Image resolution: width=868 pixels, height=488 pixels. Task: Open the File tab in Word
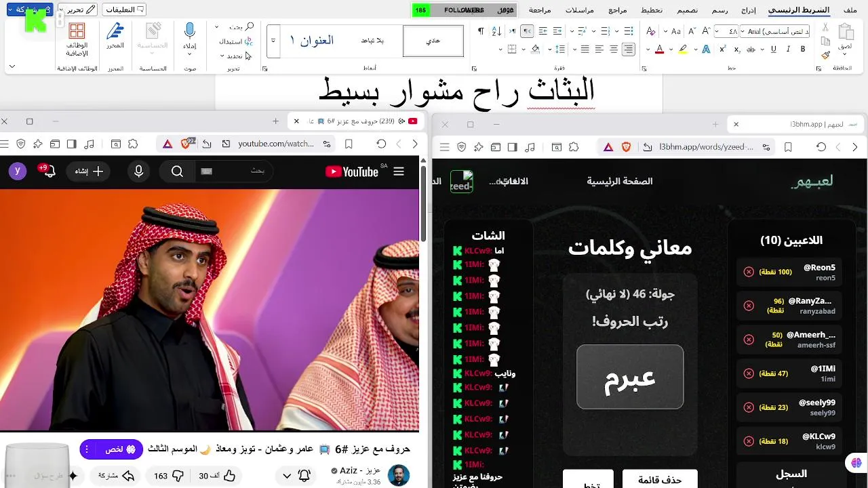coord(850,10)
